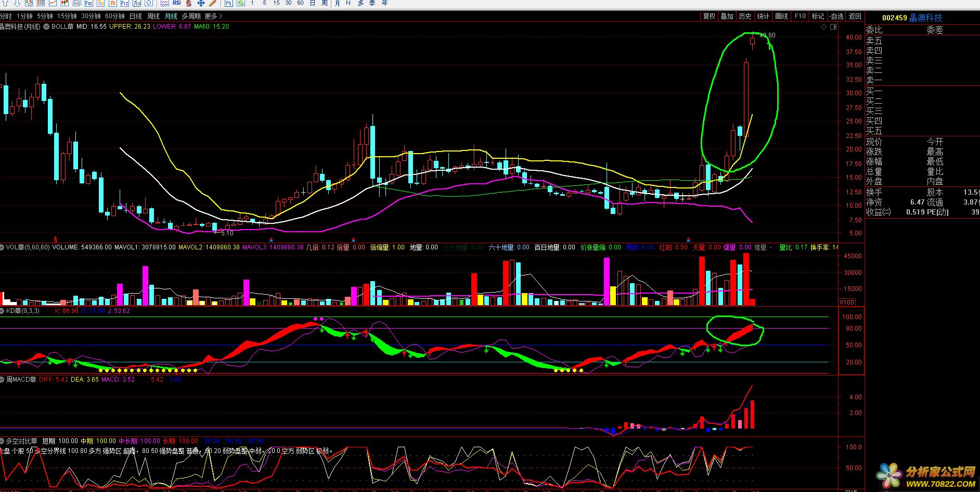Select 日 daily period in top toolbar
The height and width of the screenshot is (492, 980).
313,3
